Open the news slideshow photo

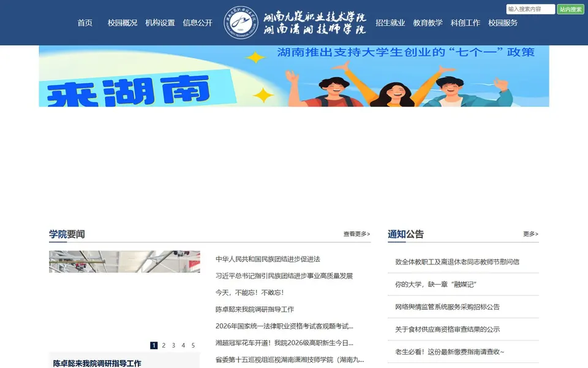124,262
